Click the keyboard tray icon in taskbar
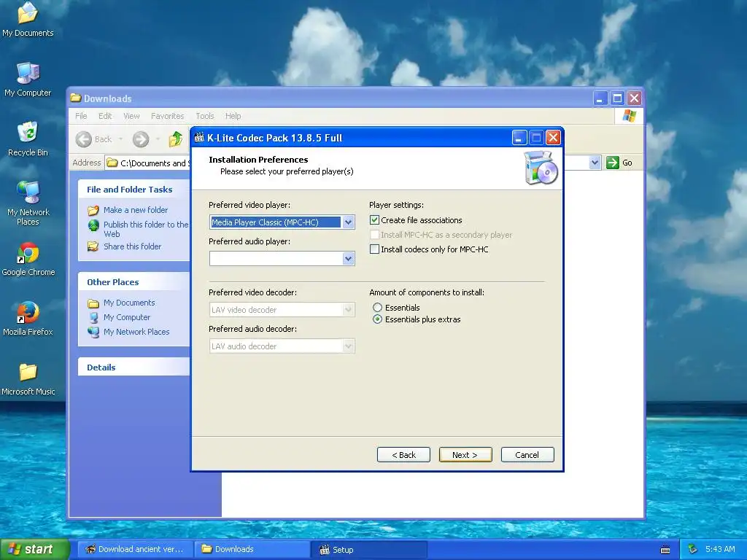Image resolution: width=747 pixels, height=560 pixels. tap(665, 550)
